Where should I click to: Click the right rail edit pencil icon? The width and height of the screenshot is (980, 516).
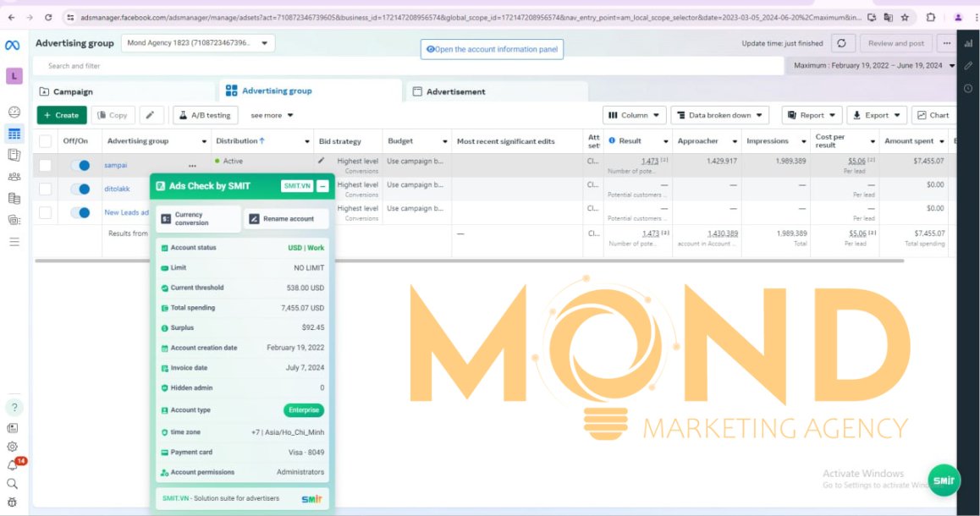pyautogui.click(x=968, y=66)
